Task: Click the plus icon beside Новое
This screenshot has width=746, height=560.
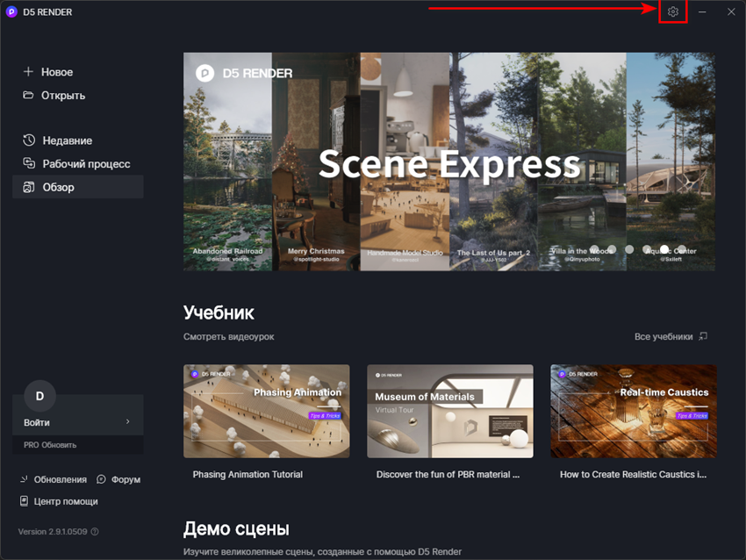Action: coord(29,72)
